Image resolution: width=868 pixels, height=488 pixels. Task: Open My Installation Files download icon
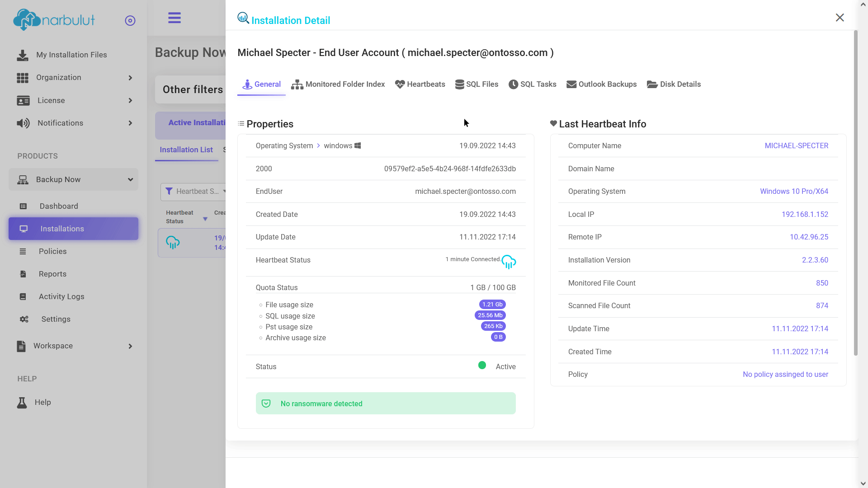pos(23,55)
